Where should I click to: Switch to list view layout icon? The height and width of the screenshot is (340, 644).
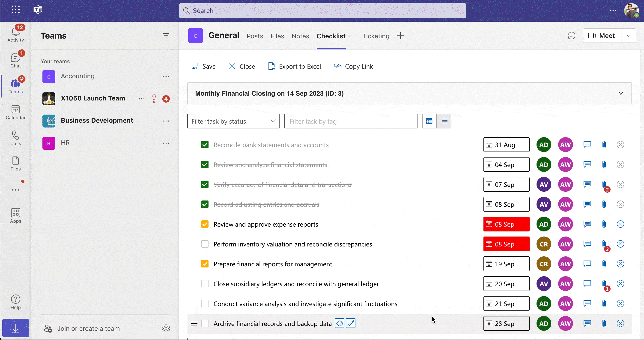tap(444, 121)
